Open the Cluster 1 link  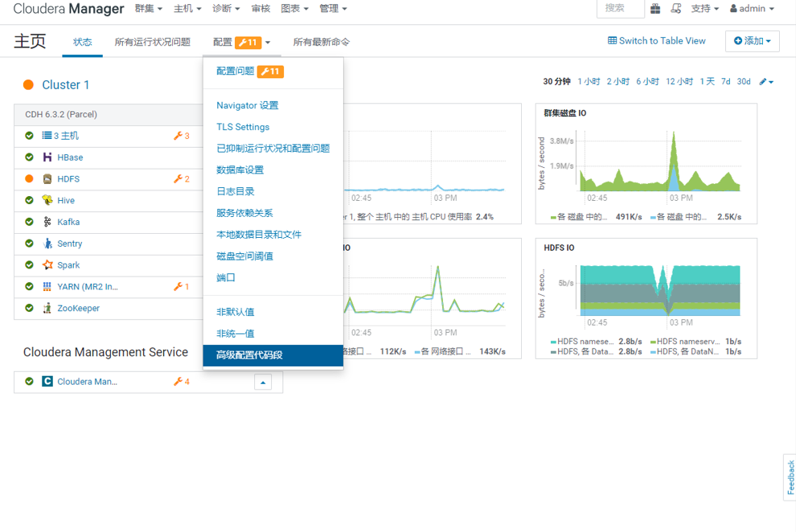[x=65, y=84]
